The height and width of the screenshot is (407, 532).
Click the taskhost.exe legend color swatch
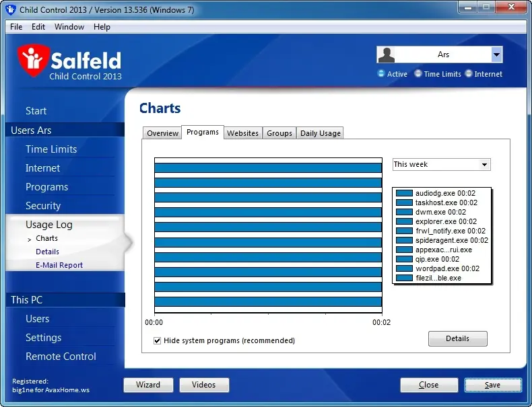tap(405, 202)
